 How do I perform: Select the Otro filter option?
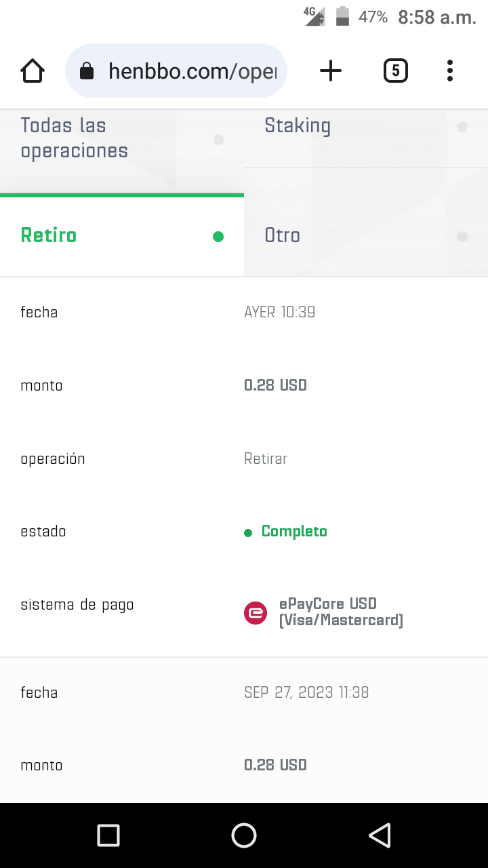click(282, 235)
